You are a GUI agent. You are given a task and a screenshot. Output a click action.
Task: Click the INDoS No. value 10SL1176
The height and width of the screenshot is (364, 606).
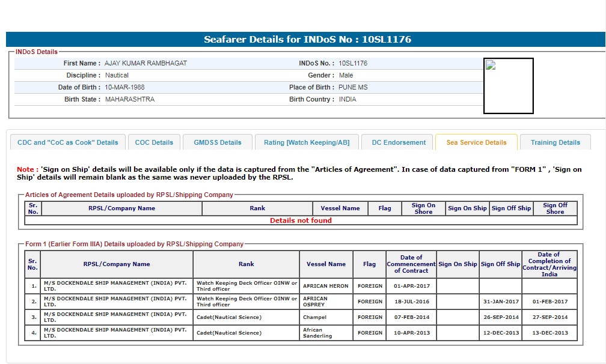click(353, 63)
